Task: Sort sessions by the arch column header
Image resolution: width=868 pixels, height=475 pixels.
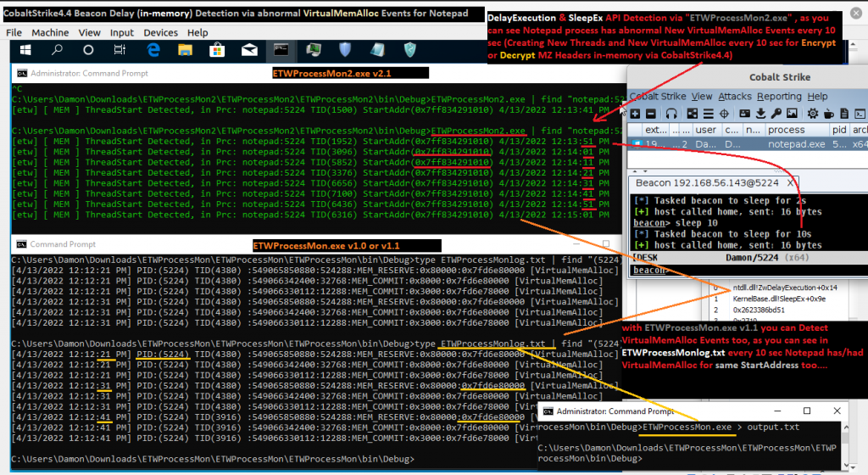Action: [860, 130]
